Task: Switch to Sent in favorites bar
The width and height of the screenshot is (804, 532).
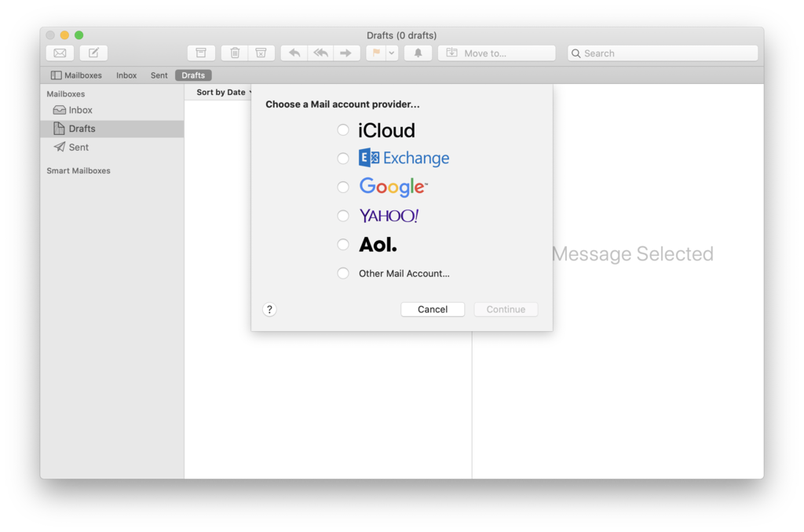Action: coord(159,75)
